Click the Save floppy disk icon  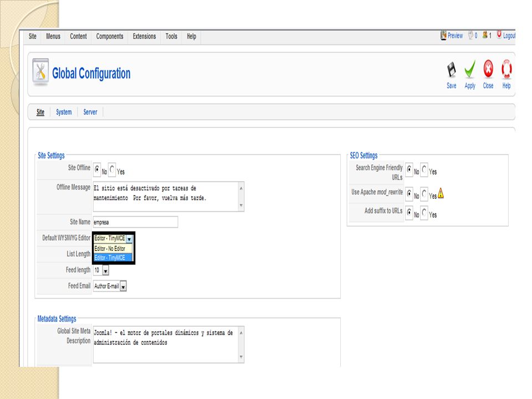[x=451, y=70]
